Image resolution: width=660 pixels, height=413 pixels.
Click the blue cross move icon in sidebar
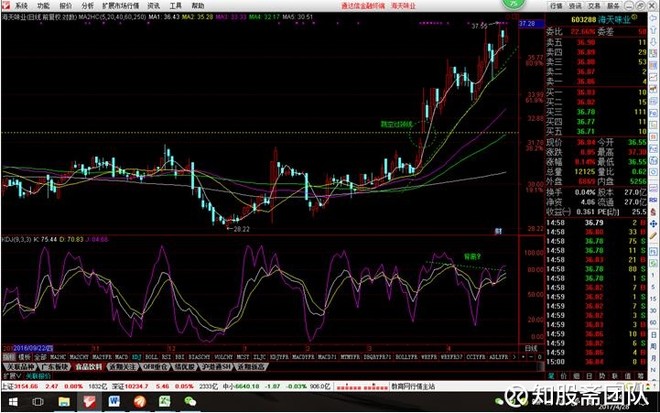click(653, 224)
